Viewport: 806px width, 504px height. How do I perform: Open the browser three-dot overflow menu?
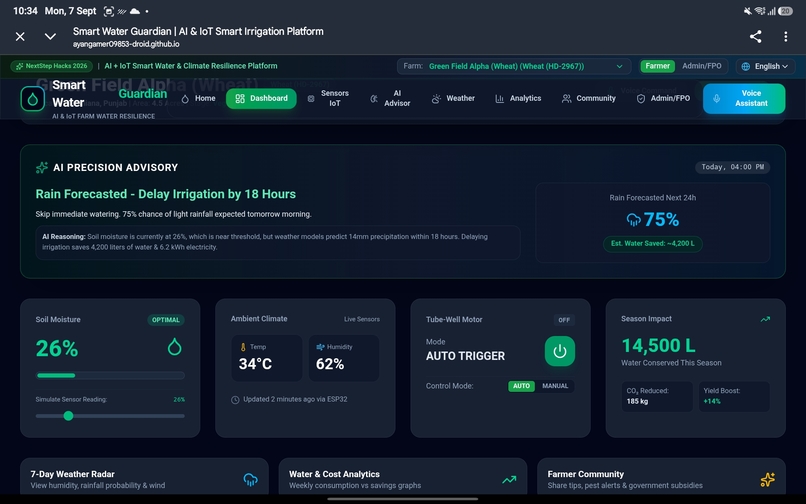point(785,37)
